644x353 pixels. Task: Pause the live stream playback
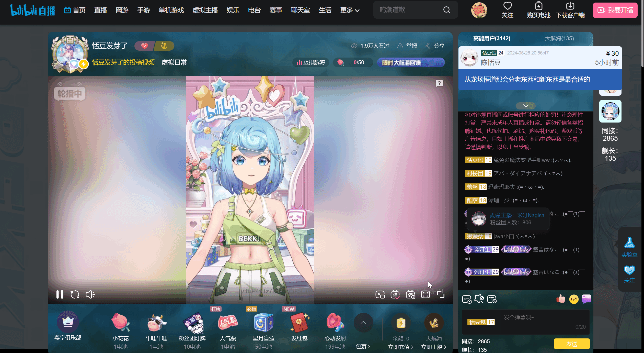(x=60, y=294)
